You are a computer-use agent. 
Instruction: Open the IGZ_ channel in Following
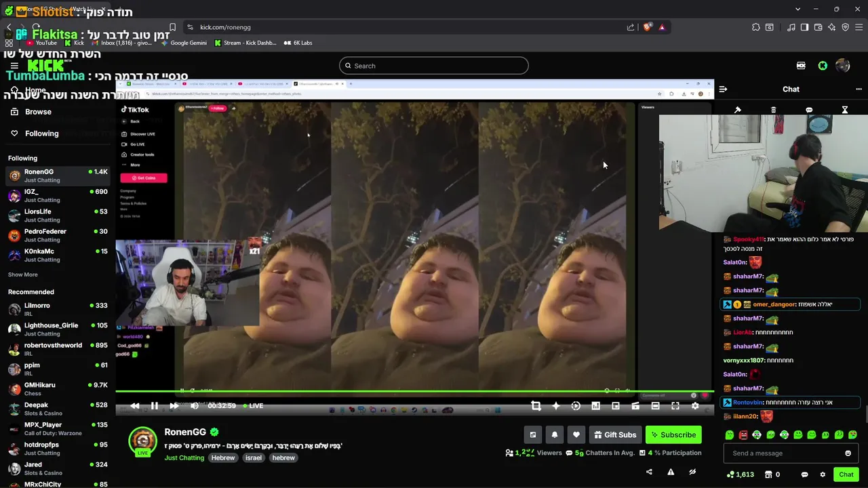point(57,196)
